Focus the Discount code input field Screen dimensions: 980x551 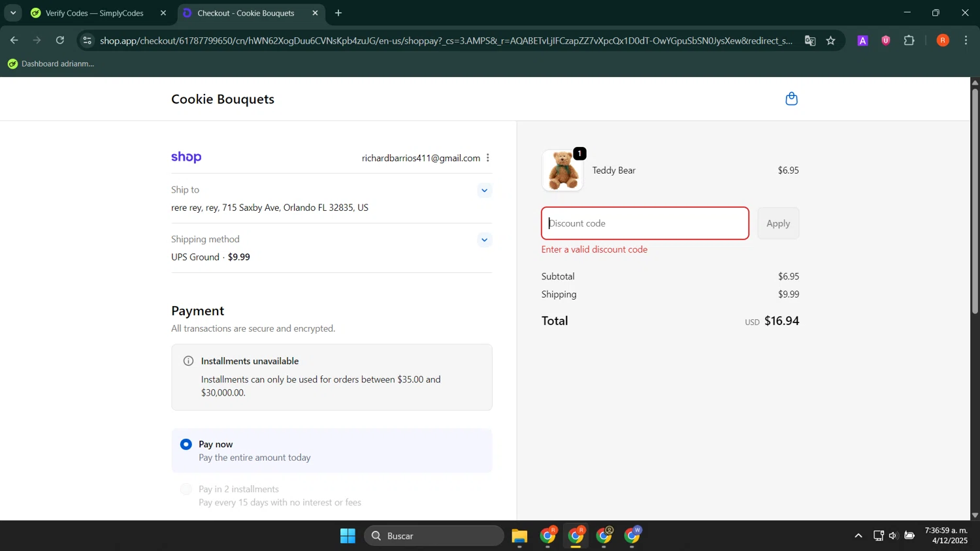coord(645,223)
